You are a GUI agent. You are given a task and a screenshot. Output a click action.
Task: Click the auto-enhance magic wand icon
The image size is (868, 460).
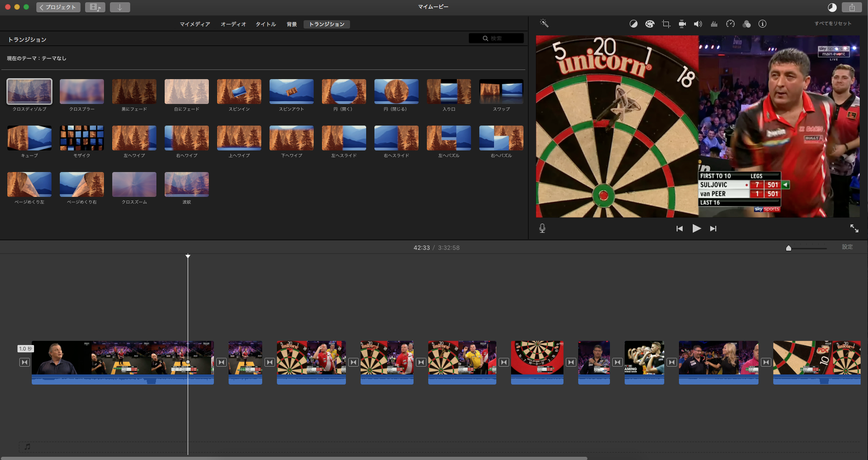point(544,23)
